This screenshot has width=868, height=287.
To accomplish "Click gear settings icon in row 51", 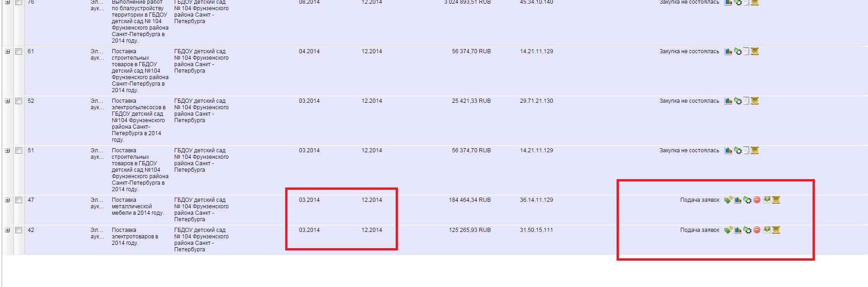I will point(738,150).
